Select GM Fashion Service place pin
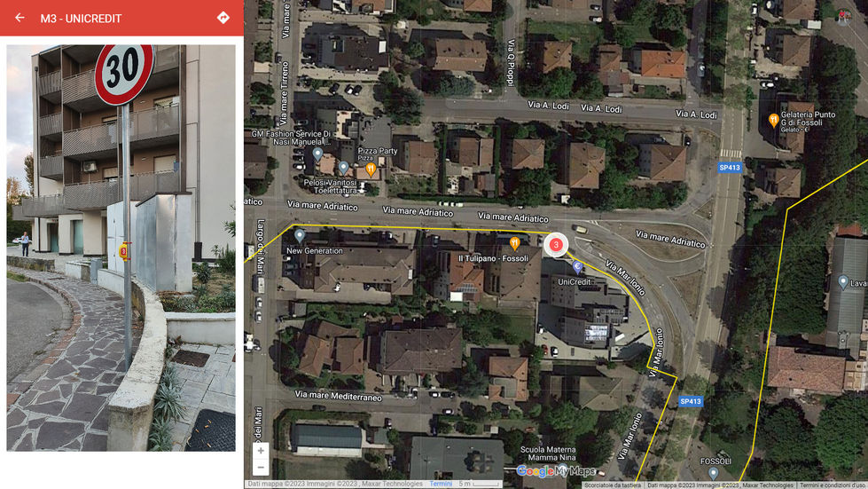868x489 pixels. point(317,154)
